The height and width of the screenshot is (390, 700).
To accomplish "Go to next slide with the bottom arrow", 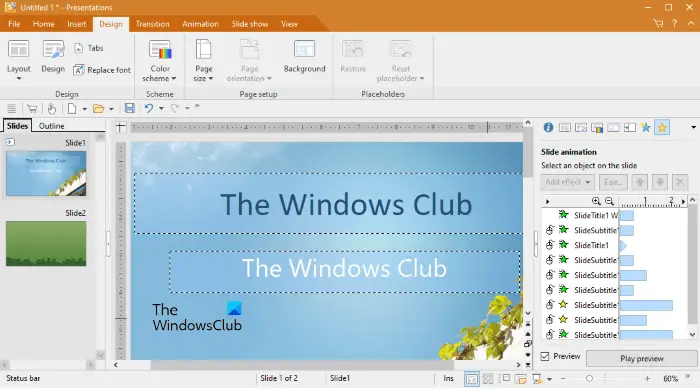I will pyautogui.click(x=528, y=355).
